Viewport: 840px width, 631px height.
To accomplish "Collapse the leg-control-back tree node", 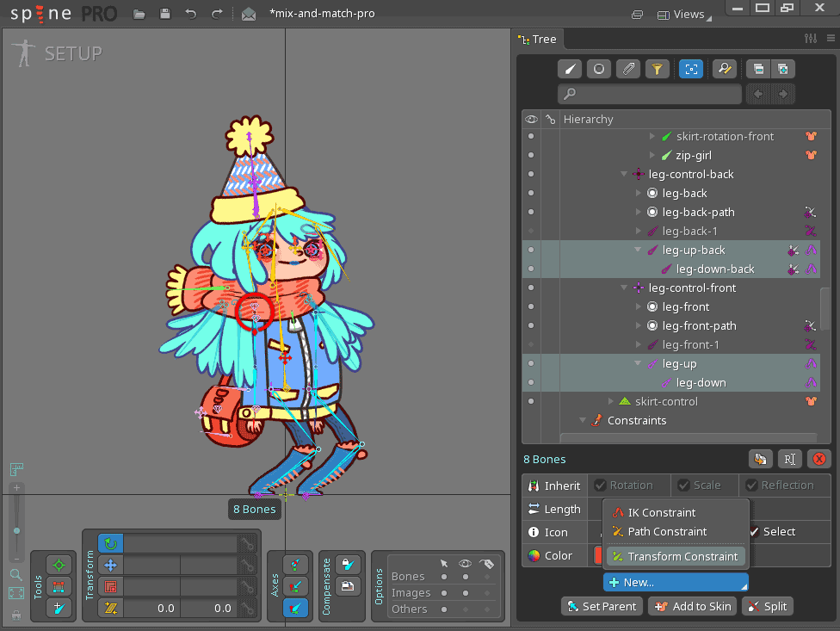I will 624,174.
